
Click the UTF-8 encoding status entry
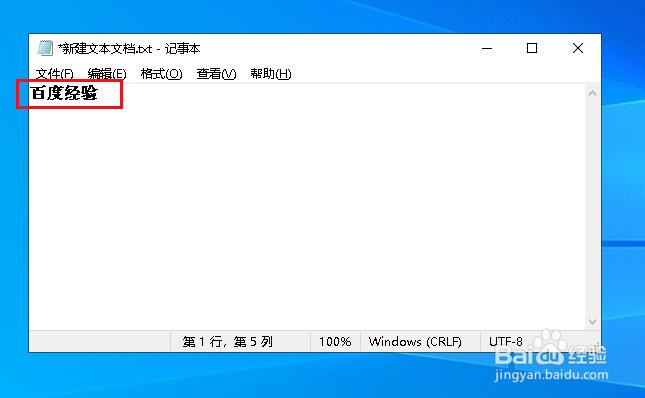[506, 342]
